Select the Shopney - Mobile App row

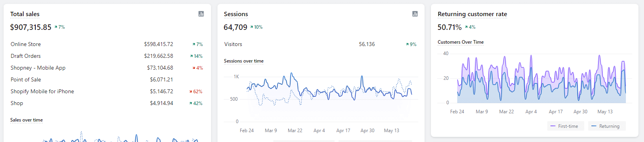coord(107,68)
